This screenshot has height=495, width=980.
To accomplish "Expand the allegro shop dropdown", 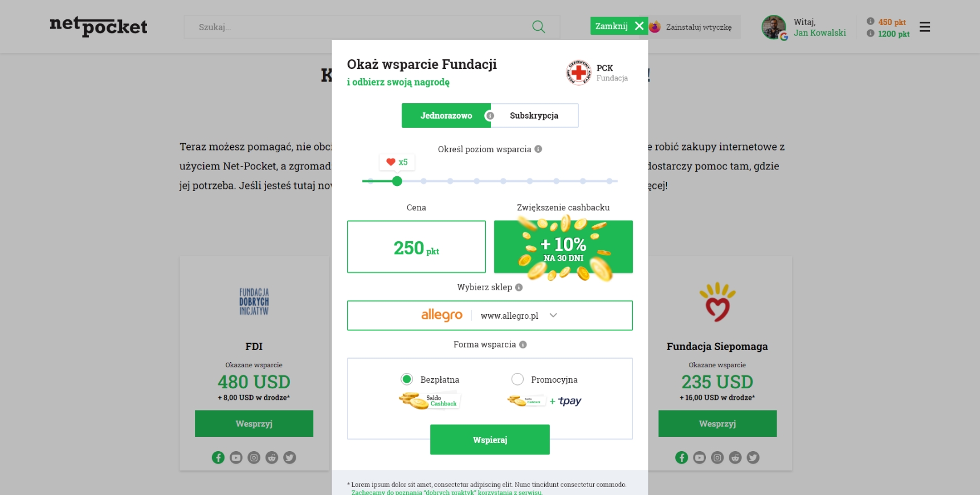I will (x=490, y=315).
